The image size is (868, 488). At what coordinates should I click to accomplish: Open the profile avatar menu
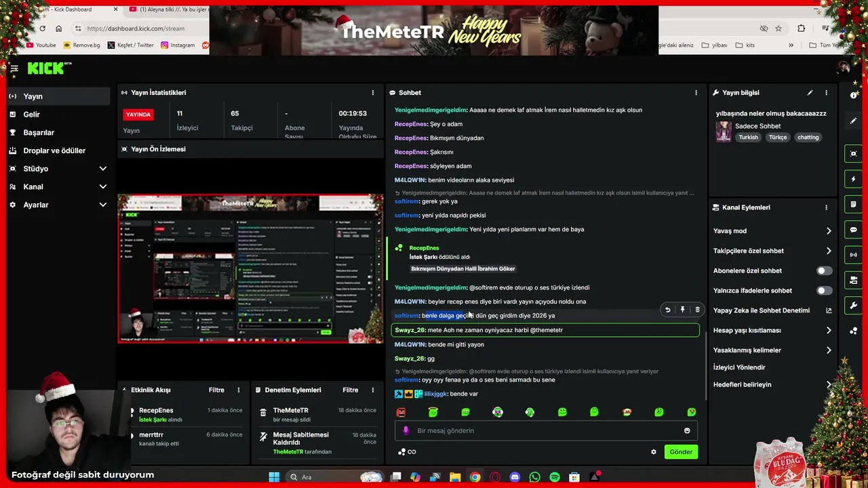click(x=844, y=67)
